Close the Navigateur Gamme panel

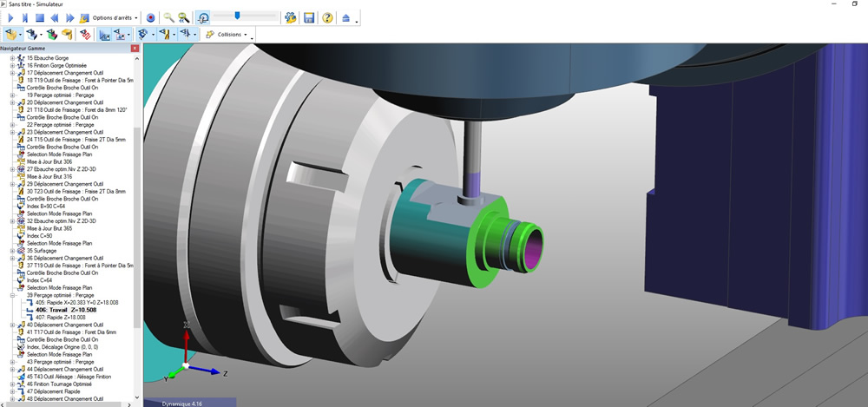(135, 48)
